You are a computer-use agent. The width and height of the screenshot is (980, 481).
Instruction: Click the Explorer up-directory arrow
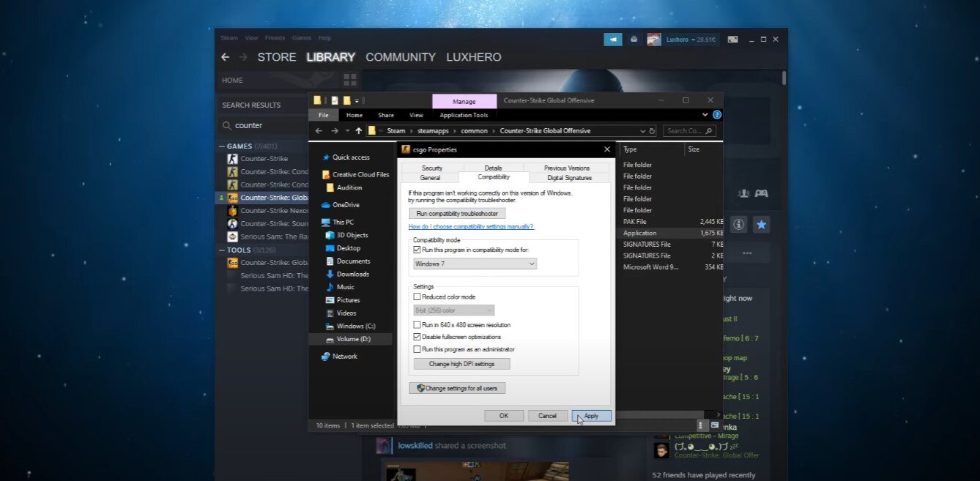[358, 131]
